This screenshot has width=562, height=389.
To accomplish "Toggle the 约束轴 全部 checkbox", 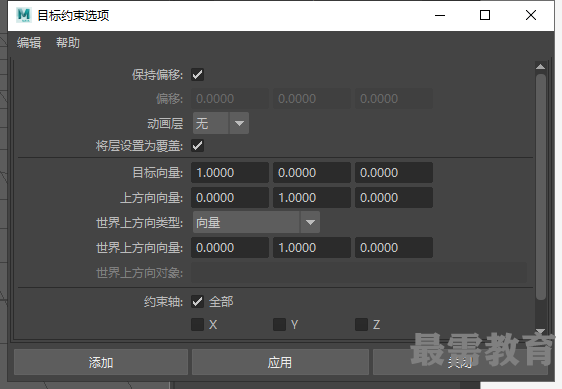I will (x=197, y=302).
